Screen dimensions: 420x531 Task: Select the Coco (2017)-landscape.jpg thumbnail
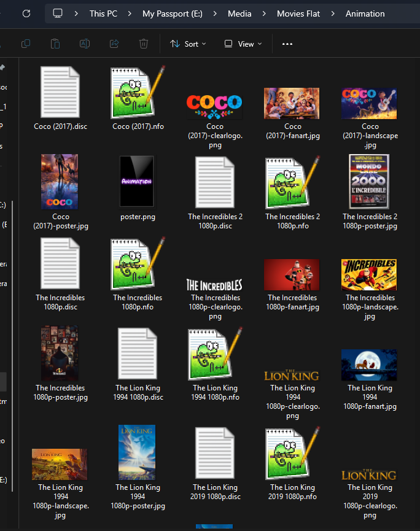pyautogui.click(x=369, y=103)
